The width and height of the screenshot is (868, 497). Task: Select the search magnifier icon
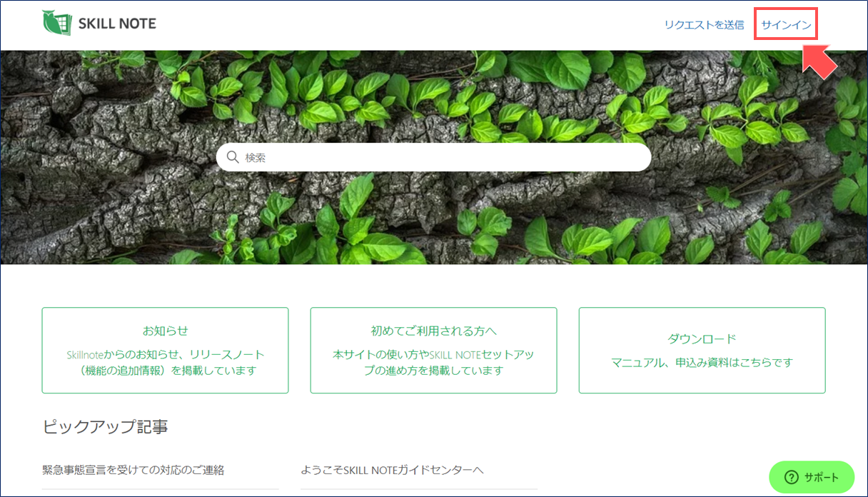(x=232, y=156)
